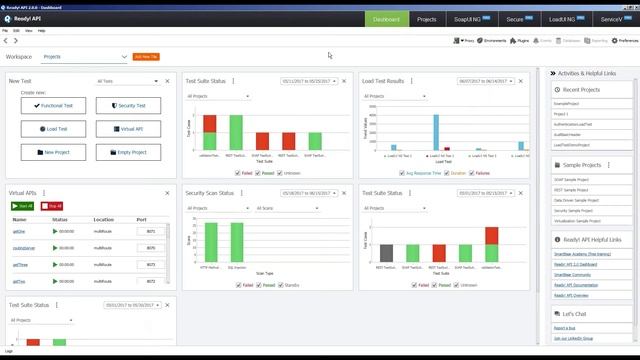Click the Events toolbar icon
Screen dimensions: 640x360
coord(542,40)
